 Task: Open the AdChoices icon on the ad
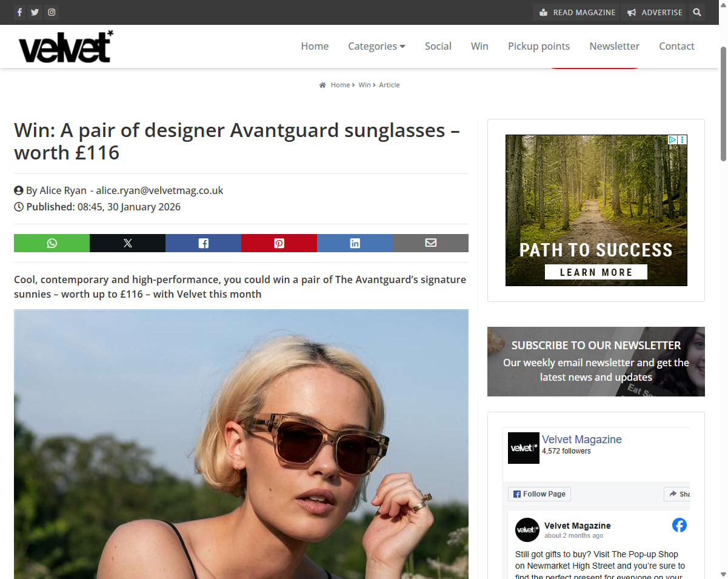click(x=672, y=140)
